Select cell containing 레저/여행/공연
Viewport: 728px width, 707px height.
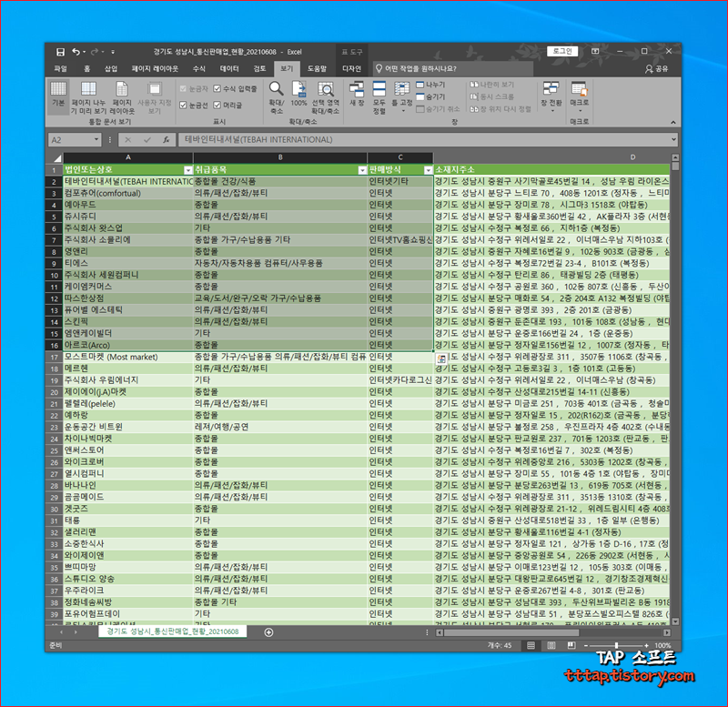(280, 427)
